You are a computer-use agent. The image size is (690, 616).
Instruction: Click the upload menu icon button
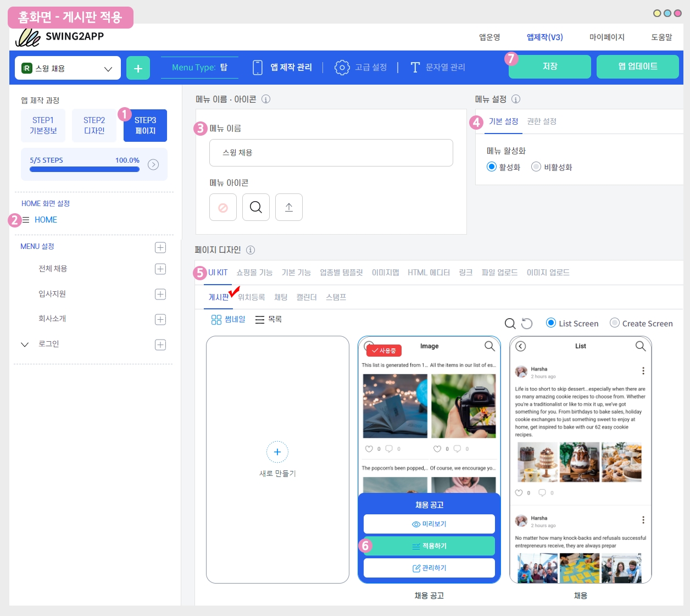click(x=289, y=207)
